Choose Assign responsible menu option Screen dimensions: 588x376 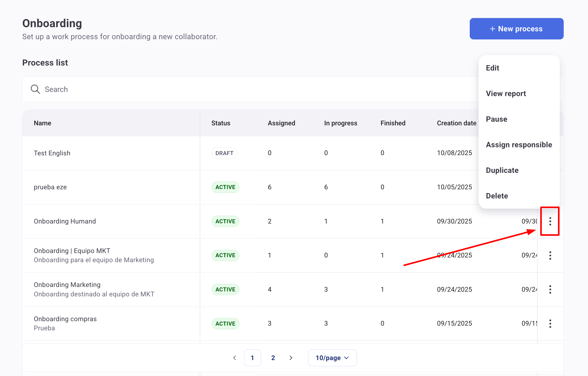pyautogui.click(x=519, y=145)
